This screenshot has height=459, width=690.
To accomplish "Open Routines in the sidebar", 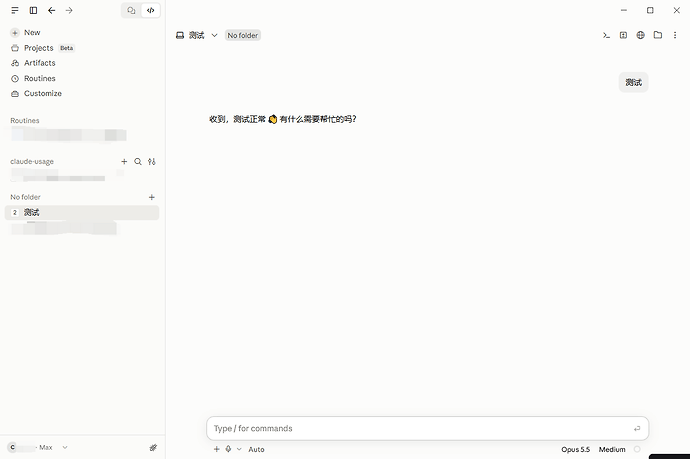I will [x=40, y=78].
